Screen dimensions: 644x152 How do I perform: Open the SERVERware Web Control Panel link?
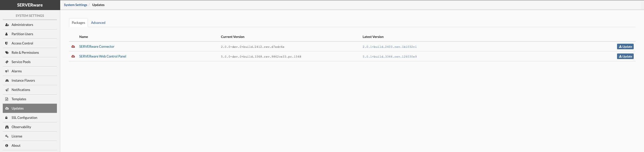point(103,56)
